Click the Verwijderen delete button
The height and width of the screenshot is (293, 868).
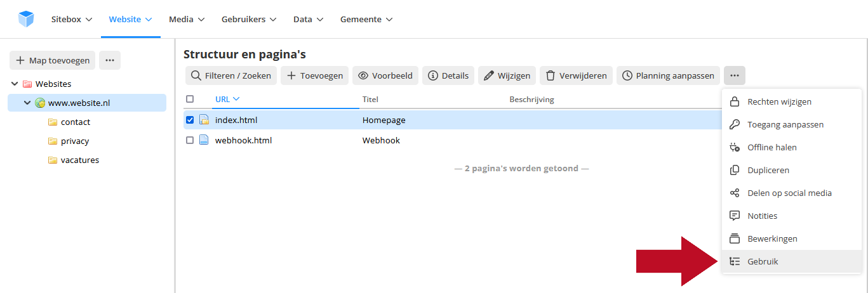pos(576,75)
